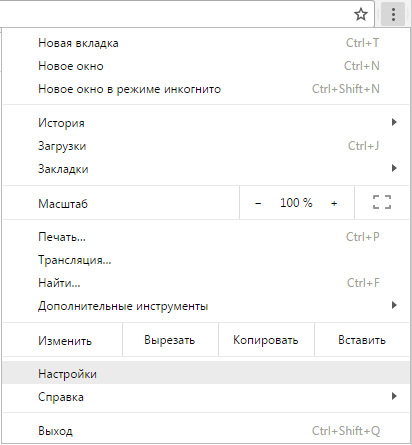412x445 pixels.
Task: Decrease zoom with the minus button
Action: (x=258, y=203)
